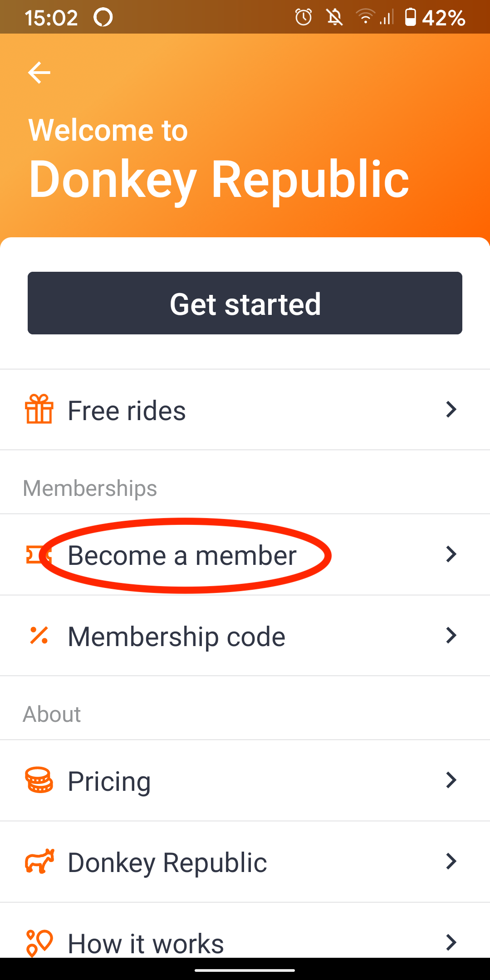Screen dimensions: 490x980
Task: Tap the muted notifications bell icon
Action: pyautogui.click(x=335, y=18)
